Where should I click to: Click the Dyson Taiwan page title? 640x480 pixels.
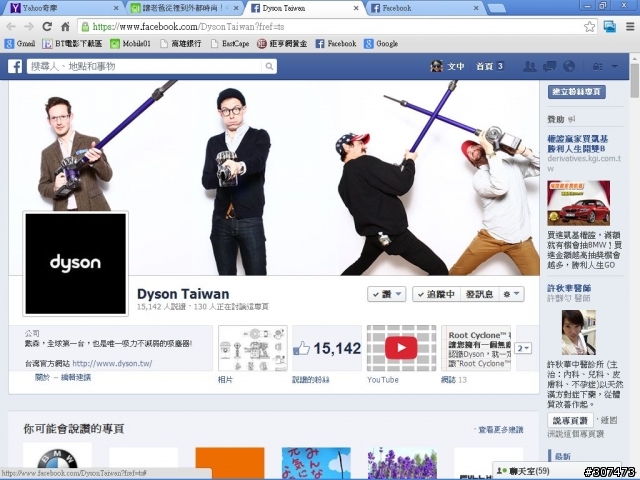pyautogui.click(x=183, y=294)
